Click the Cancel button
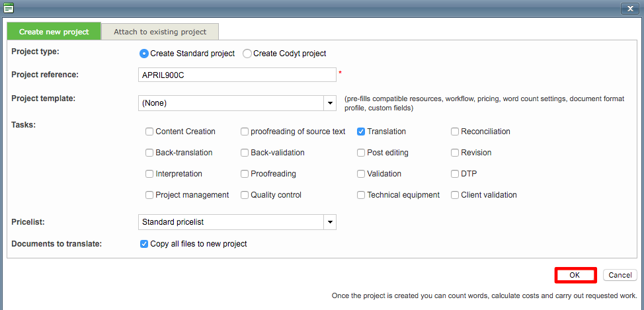Screen dimensions: 644x310 tap(620, 275)
